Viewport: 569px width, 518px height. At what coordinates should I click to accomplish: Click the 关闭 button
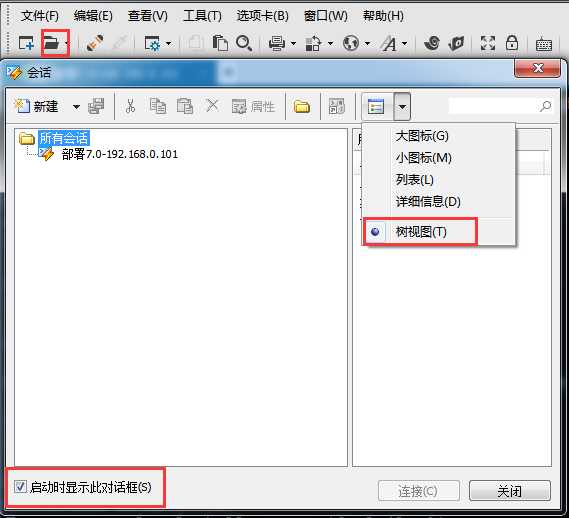pyautogui.click(x=510, y=491)
